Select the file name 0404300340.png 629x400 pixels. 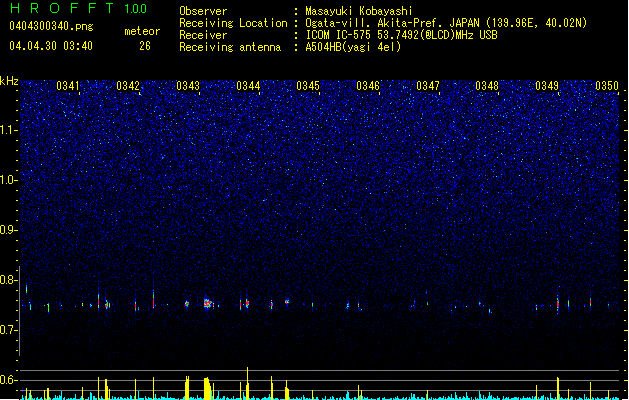click(x=51, y=26)
